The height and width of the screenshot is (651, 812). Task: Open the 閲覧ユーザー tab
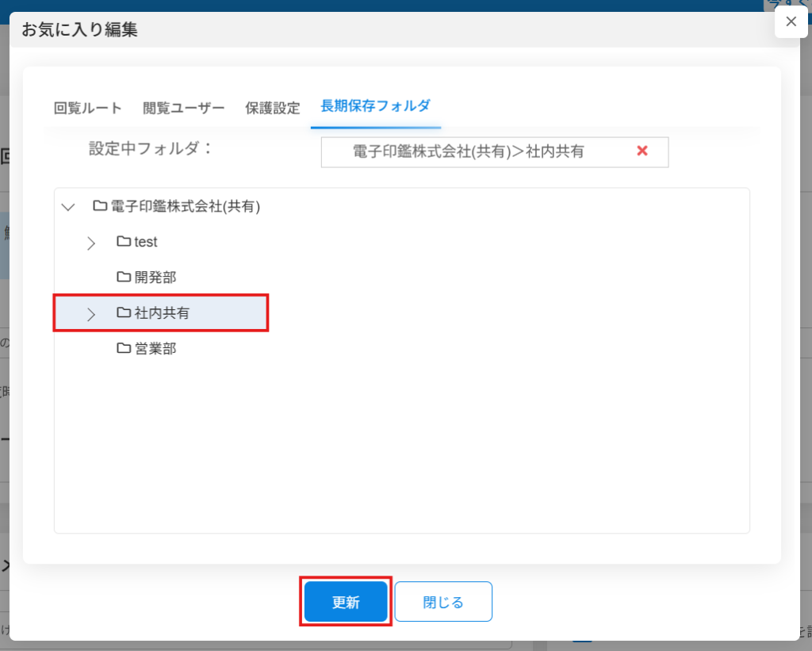[x=184, y=108]
